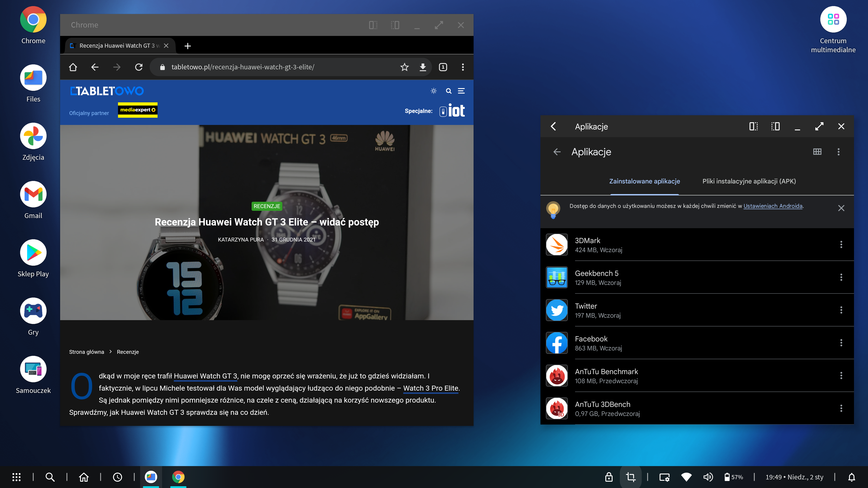Viewport: 868px width, 488px height.
Task: Go to Chrome home page icon
Action: pyautogui.click(x=73, y=67)
